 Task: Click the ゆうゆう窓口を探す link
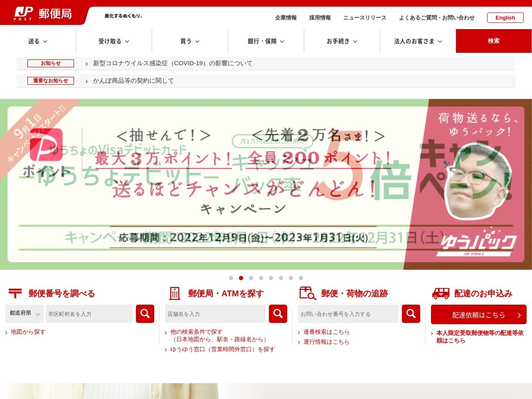[222, 349]
